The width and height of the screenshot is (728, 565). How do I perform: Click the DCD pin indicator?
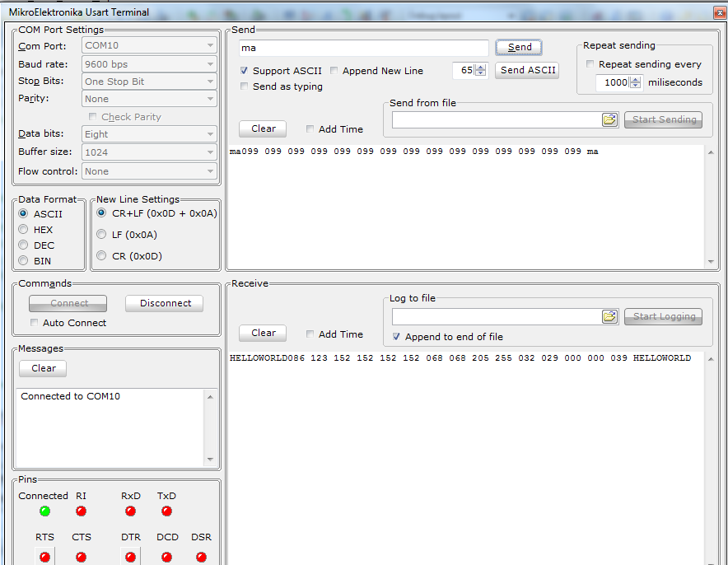point(166,557)
